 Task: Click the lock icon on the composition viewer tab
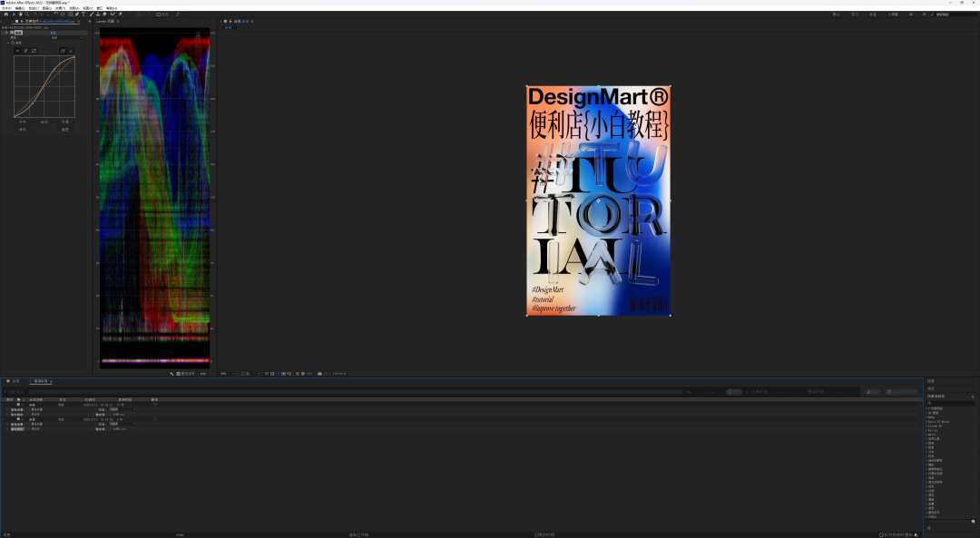230,21
